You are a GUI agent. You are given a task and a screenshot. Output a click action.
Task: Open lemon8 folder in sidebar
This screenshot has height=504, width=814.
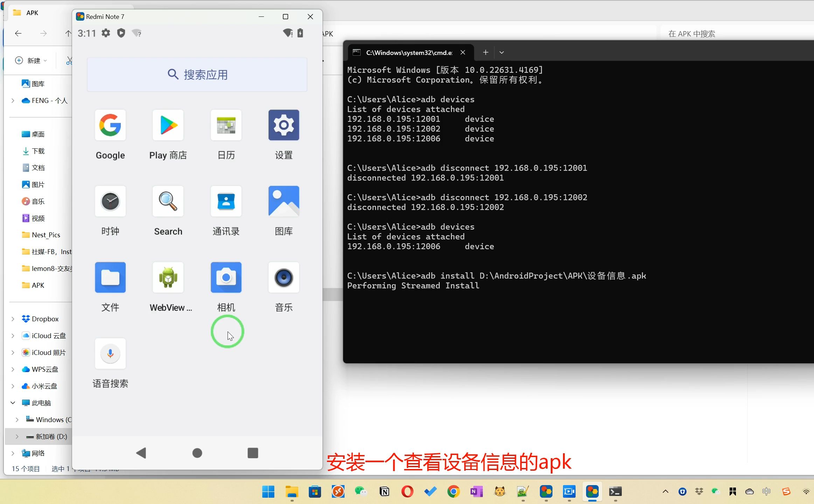coord(47,268)
